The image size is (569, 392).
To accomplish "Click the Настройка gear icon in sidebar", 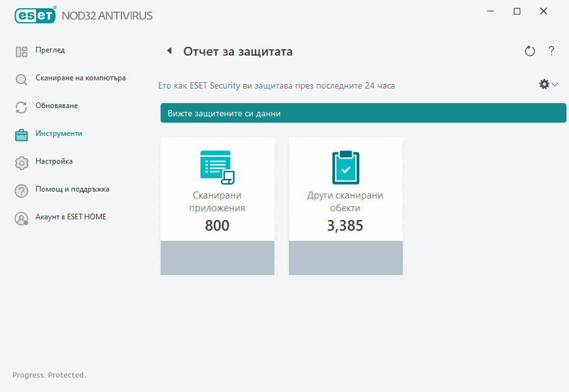I will click(21, 162).
